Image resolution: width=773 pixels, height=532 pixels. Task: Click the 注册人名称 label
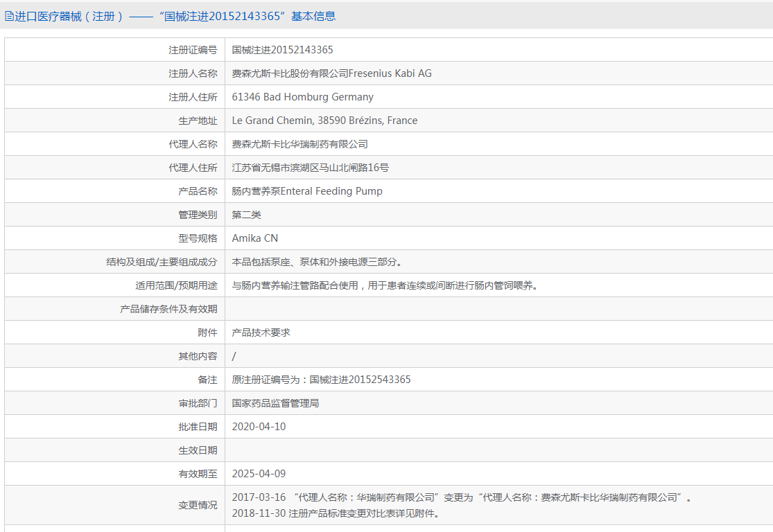(193, 73)
